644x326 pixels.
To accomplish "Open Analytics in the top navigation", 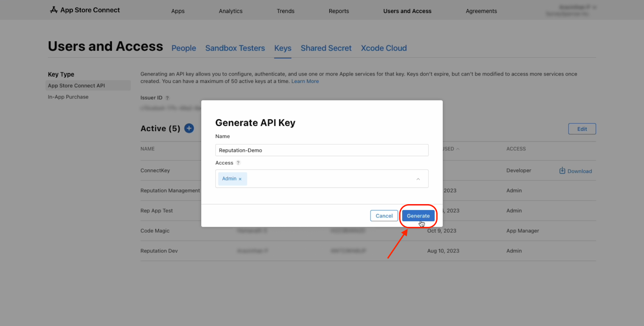I will (x=231, y=11).
